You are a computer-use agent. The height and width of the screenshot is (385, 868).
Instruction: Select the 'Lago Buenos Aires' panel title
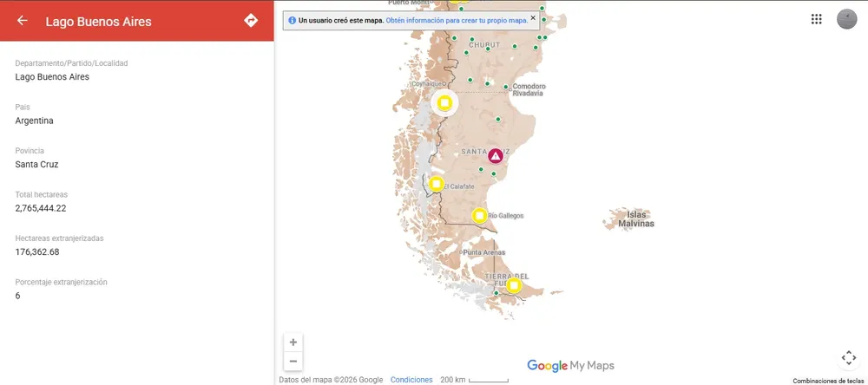click(x=99, y=22)
